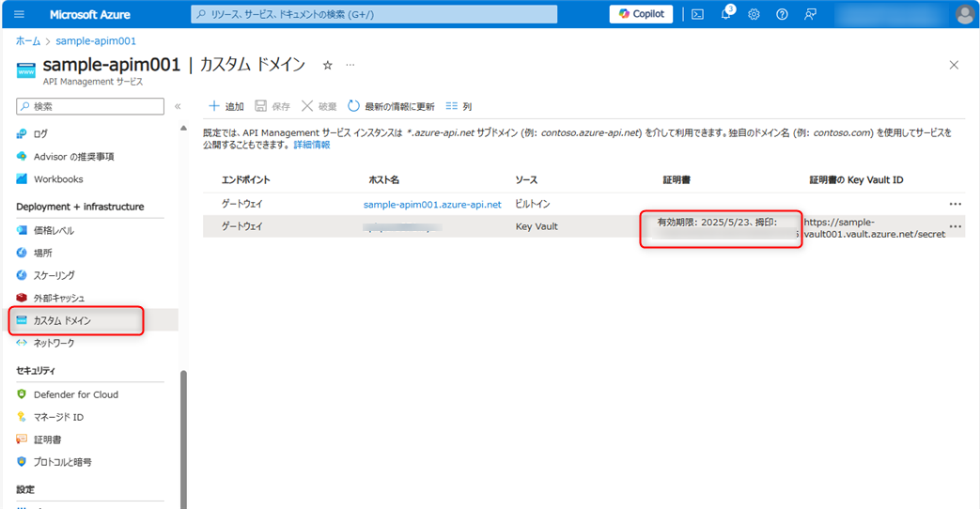Click the Copilot button
The height and width of the screenshot is (509, 980).
click(x=641, y=14)
